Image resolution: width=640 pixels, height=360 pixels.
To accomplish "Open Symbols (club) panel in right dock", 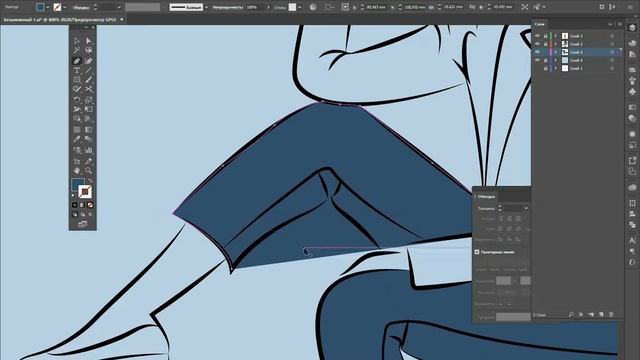I will 632,92.
